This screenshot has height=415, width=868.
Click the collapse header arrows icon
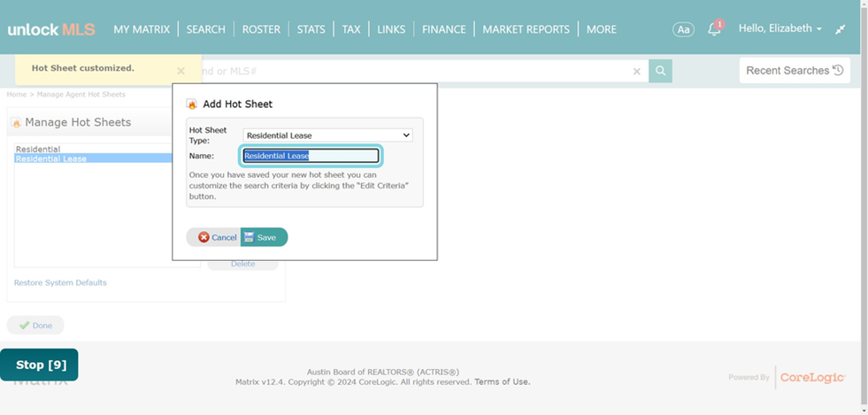(841, 29)
